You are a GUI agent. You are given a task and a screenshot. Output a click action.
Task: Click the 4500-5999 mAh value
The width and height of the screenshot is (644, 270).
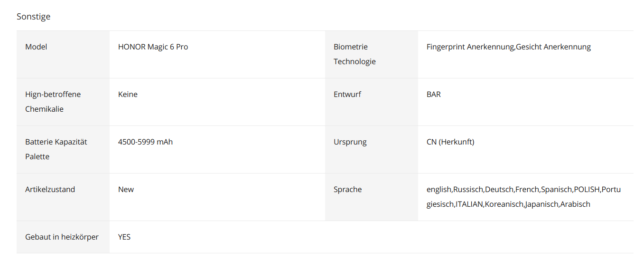point(145,142)
